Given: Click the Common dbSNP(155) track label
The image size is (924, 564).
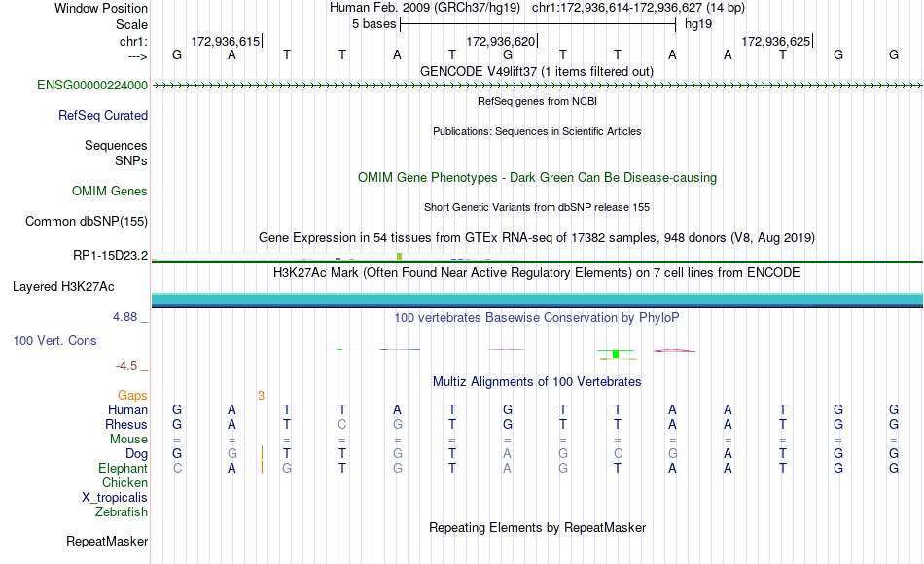Looking at the screenshot, I should click(x=86, y=221).
